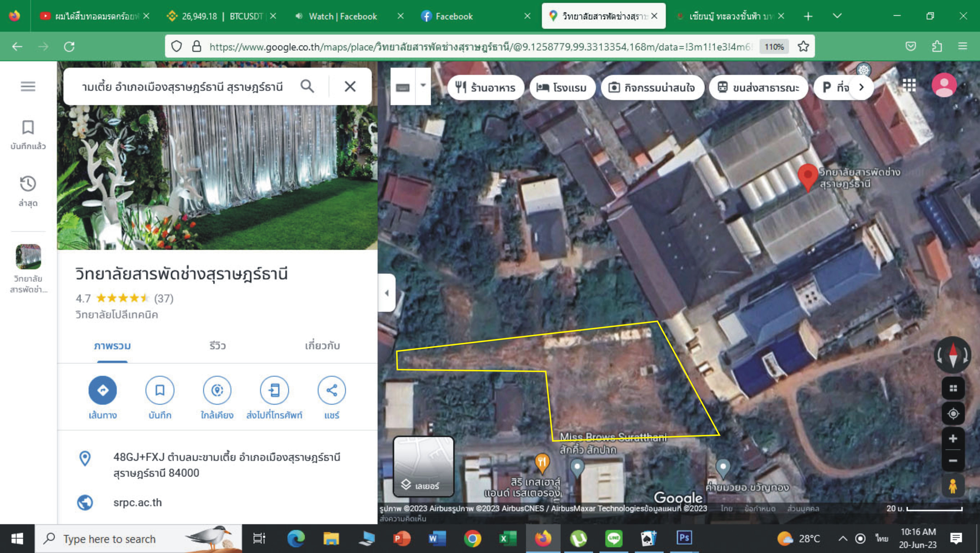The height and width of the screenshot is (553, 980).
Task: Open the Google apps grid icon
Action: tap(910, 85)
